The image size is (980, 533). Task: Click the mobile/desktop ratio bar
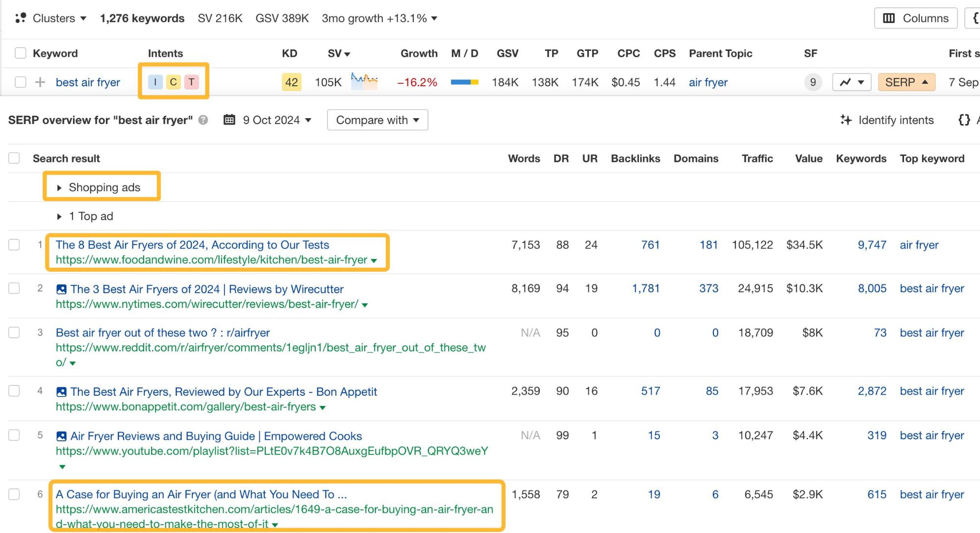(x=465, y=82)
